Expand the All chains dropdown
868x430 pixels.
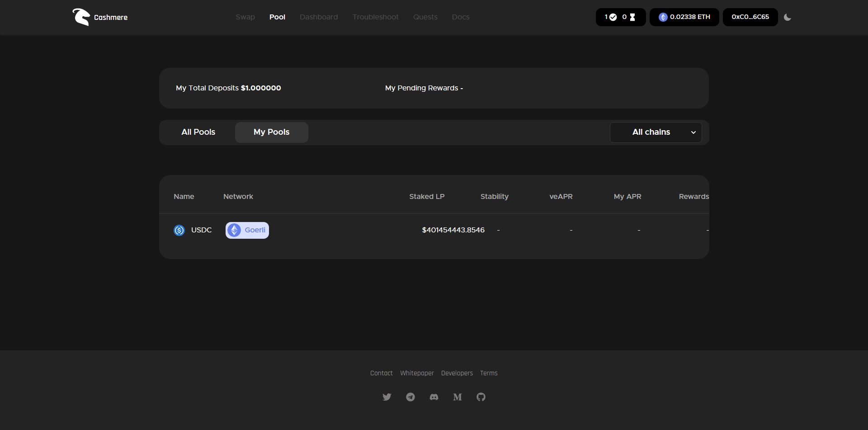(x=656, y=132)
